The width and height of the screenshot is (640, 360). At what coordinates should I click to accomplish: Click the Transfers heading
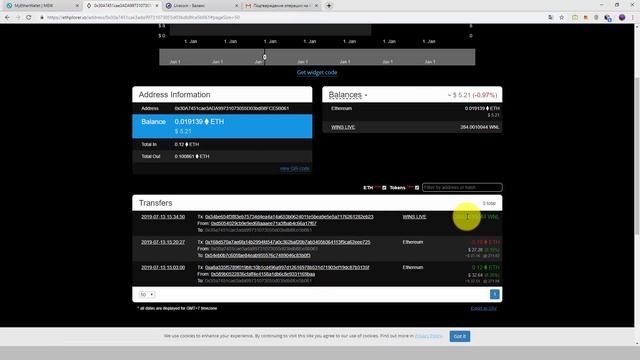(x=156, y=203)
